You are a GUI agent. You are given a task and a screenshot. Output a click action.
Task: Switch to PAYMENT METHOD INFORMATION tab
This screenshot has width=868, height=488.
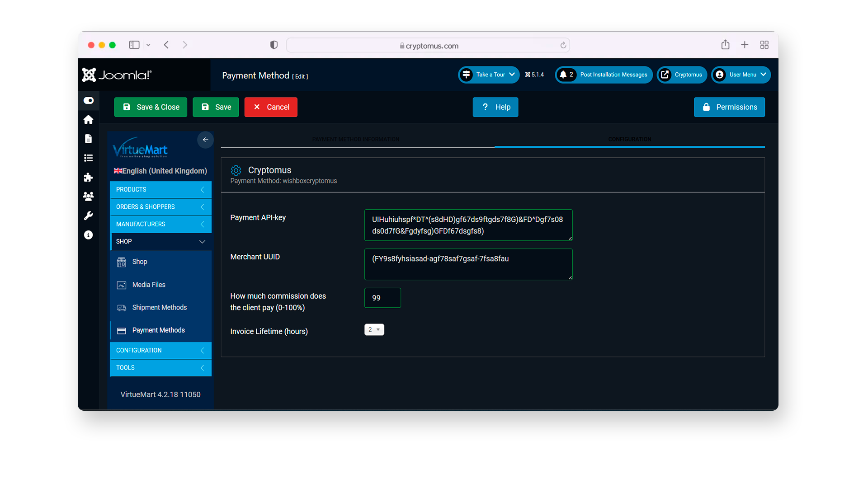point(357,139)
